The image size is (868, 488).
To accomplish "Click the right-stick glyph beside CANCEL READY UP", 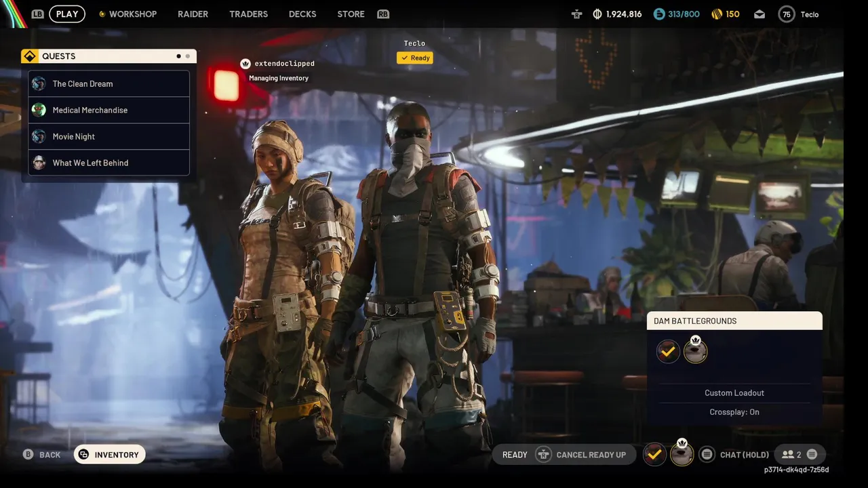I will [543, 455].
